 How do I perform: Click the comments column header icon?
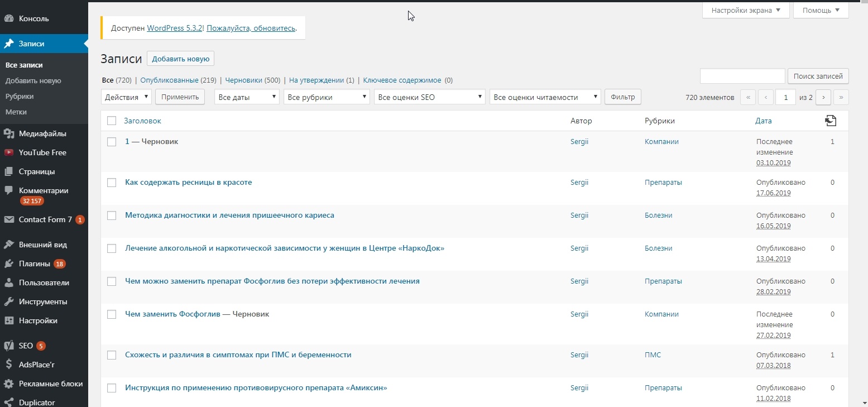831,121
